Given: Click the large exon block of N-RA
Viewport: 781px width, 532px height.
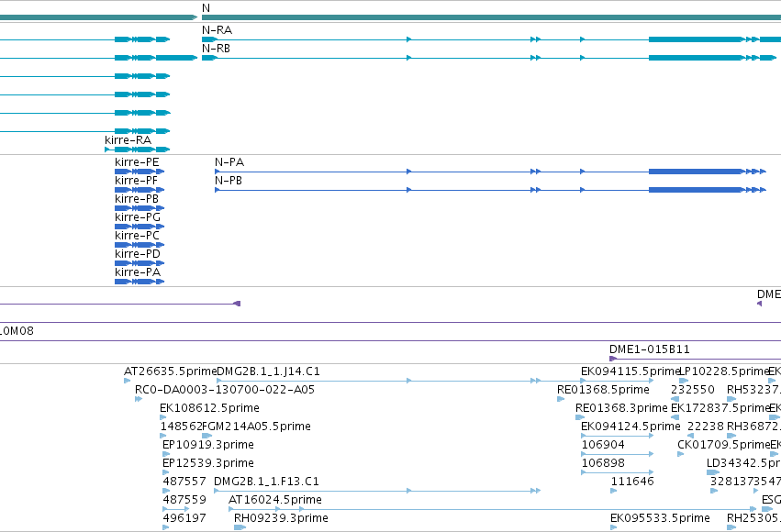Looking at the screenshot, I should pyautogui.click(x=696, y=39).
